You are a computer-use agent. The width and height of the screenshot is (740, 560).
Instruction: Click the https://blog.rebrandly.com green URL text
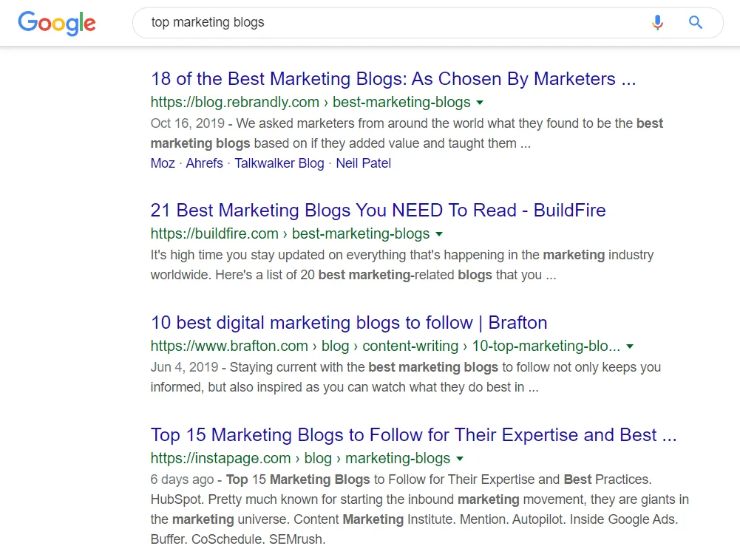tap(310, 102)
